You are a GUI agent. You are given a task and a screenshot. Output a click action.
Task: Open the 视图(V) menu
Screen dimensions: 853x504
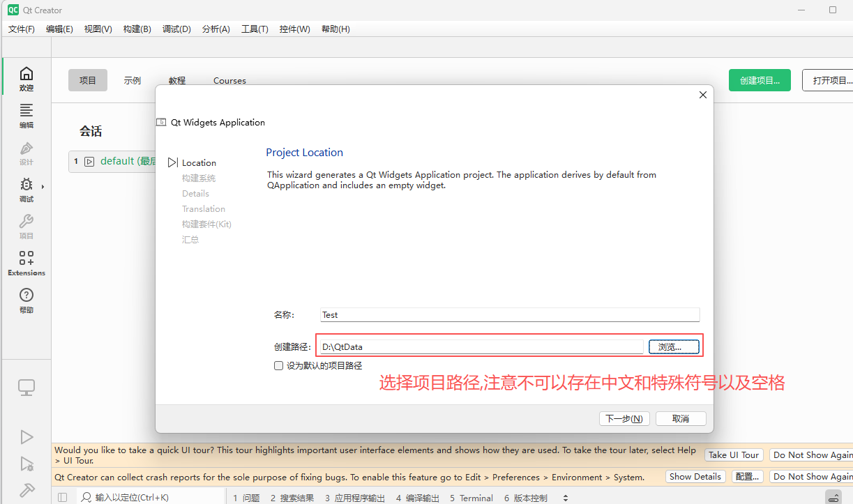[x=98, y=29]
